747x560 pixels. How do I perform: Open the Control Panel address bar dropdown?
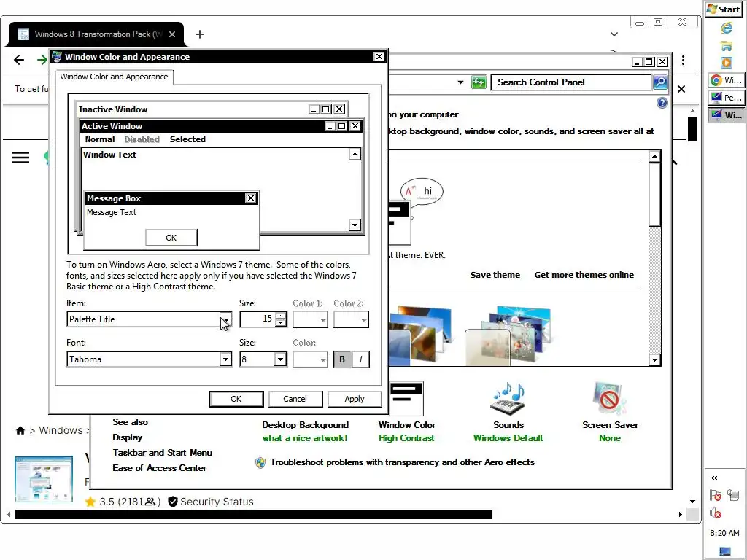pyautogui.click(x=461, y=82)
